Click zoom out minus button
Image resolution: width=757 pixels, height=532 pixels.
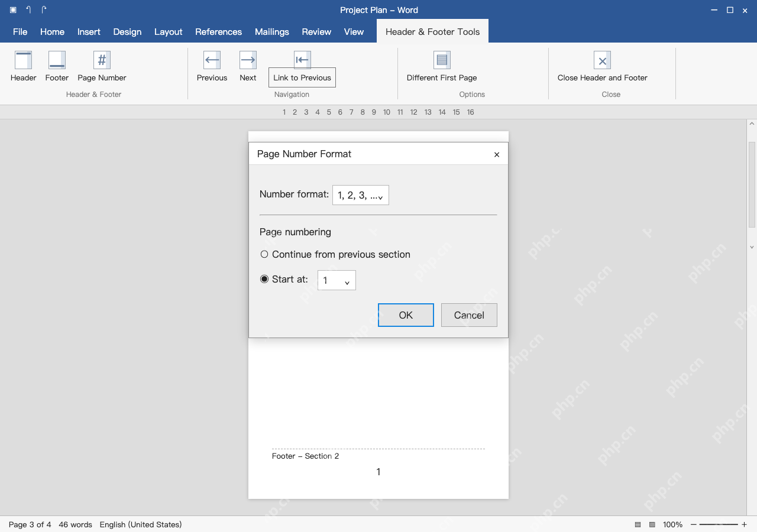tap(694, 524)
